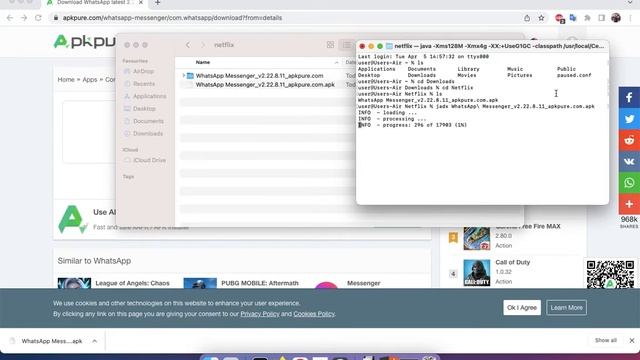Expand the download item options chevron
Screen dimensions: 640x360
95,341
